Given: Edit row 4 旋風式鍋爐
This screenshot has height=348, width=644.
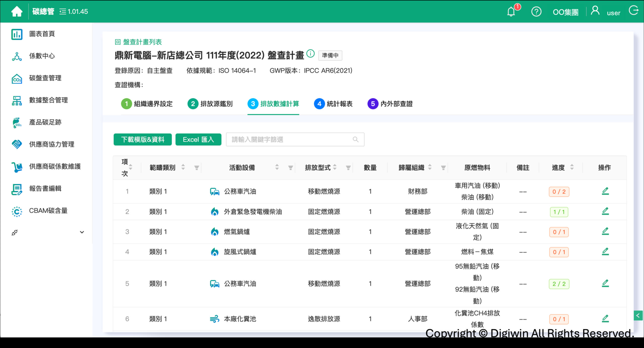Looking at the screenshot, I should coord(605,252).
